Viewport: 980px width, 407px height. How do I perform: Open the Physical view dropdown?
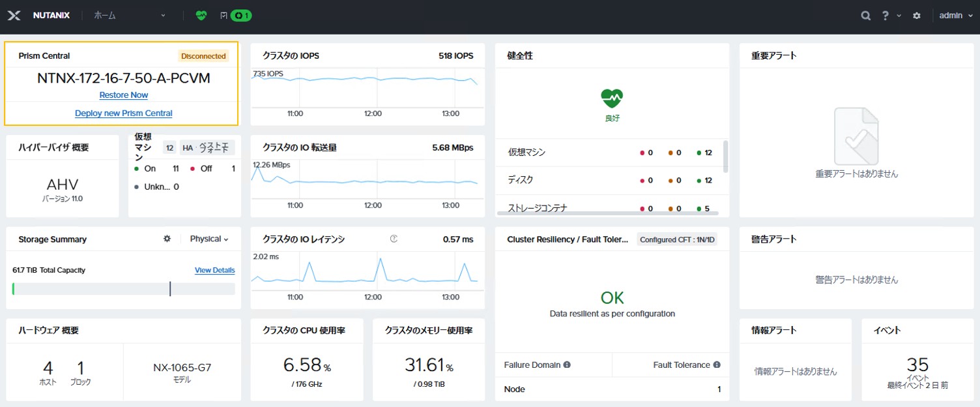(x=209, y=239)
